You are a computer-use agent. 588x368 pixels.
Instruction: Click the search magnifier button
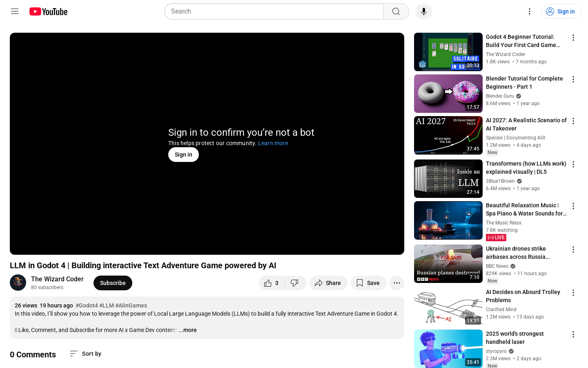pyautogui.click(x=396, y=11)
